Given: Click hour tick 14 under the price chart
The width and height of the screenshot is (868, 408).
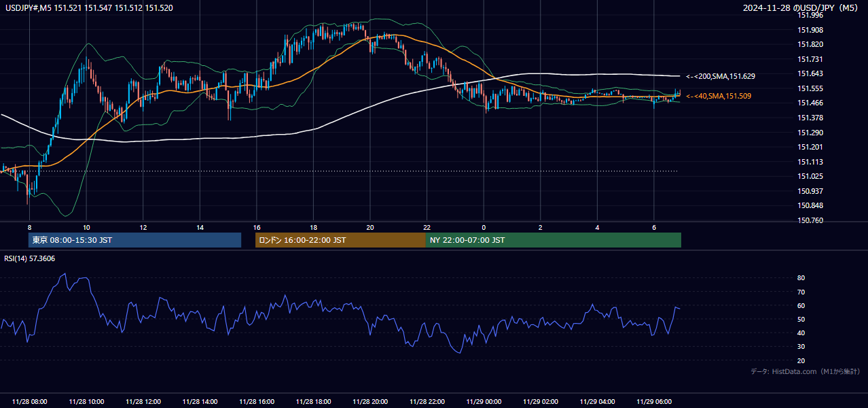Looking at the screenshot, I should [x=200, y=227].
